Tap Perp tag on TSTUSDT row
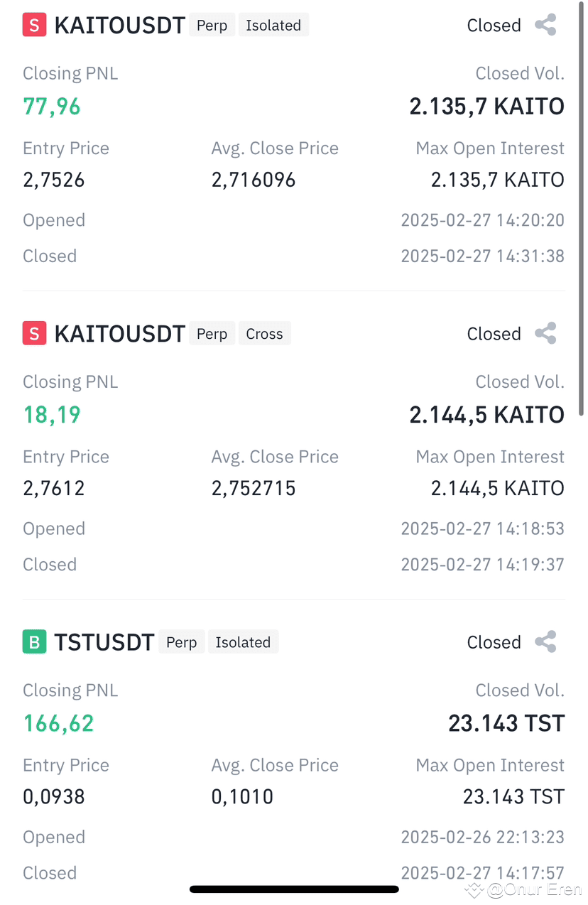The image size is (588, 905). (182, 642)
